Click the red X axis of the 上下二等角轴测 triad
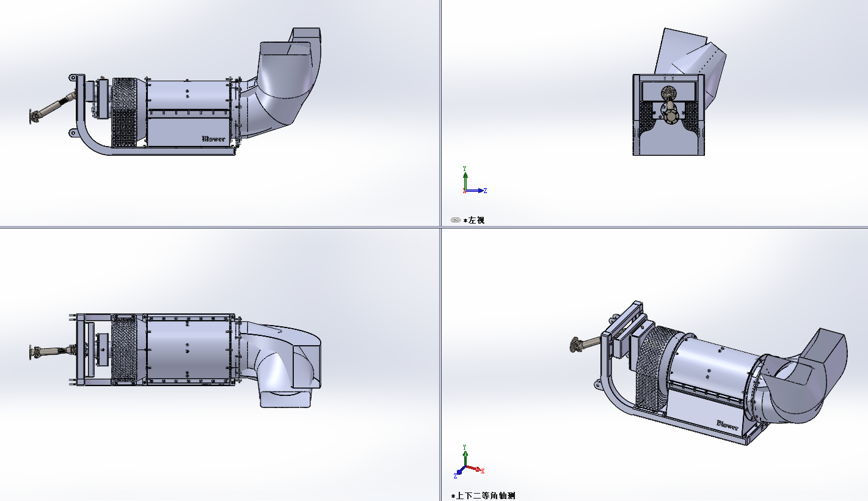 (475, 470)
